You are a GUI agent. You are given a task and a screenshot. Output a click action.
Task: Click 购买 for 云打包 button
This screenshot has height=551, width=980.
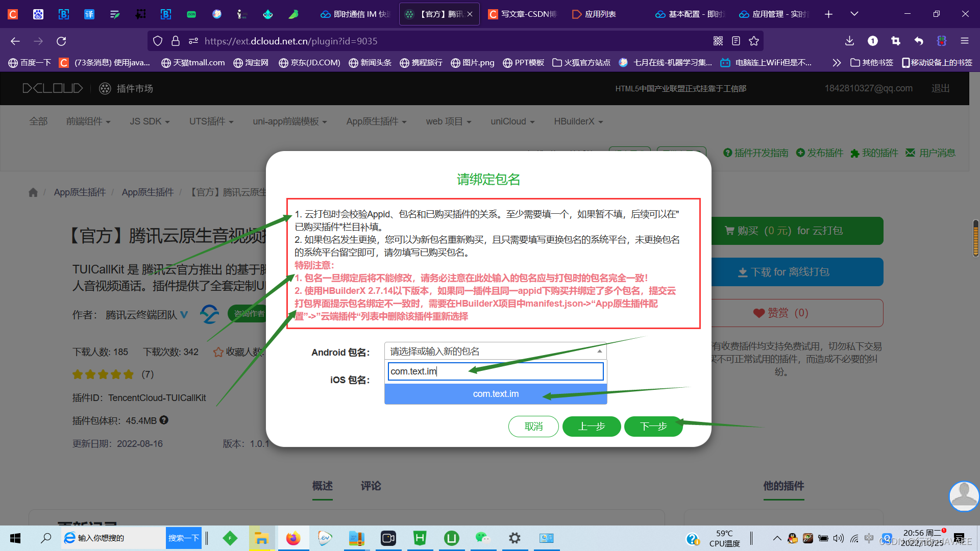(x=796, y=231)
